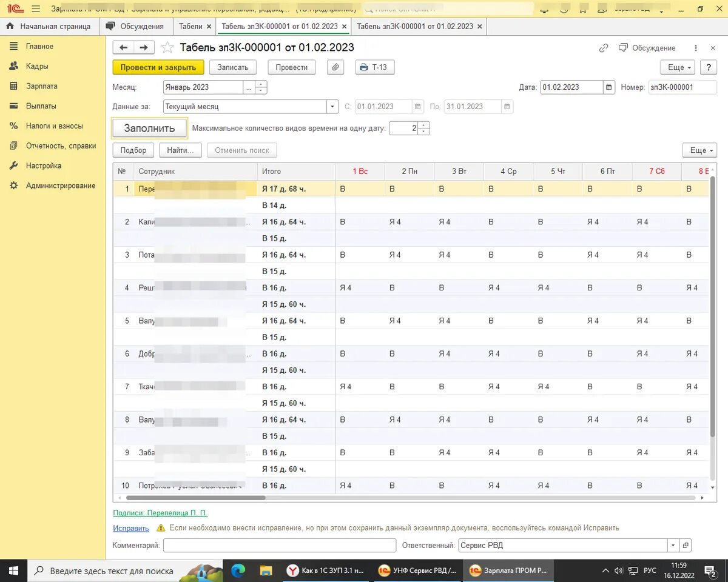Switch keyboard language via РУС indicator
The height and width of the screenshot is (582, 728).
pos(650,570)
